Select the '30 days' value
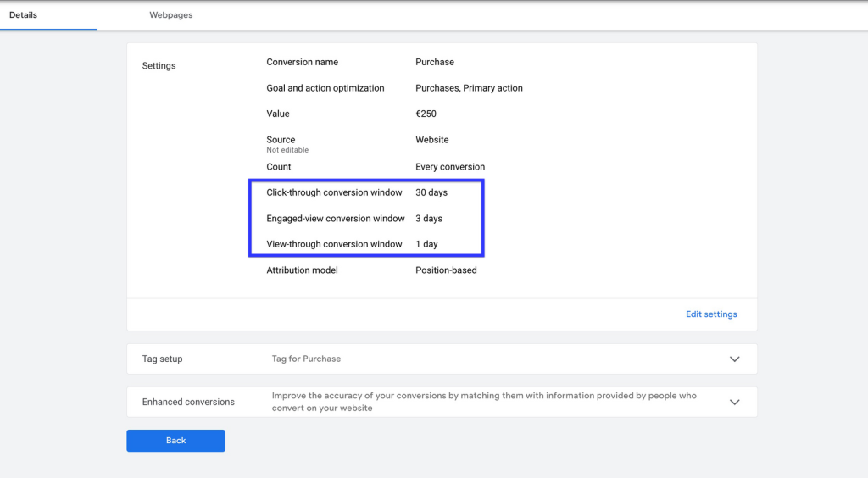The width and height of the screenshot is (868, 478). coord(431,192)
